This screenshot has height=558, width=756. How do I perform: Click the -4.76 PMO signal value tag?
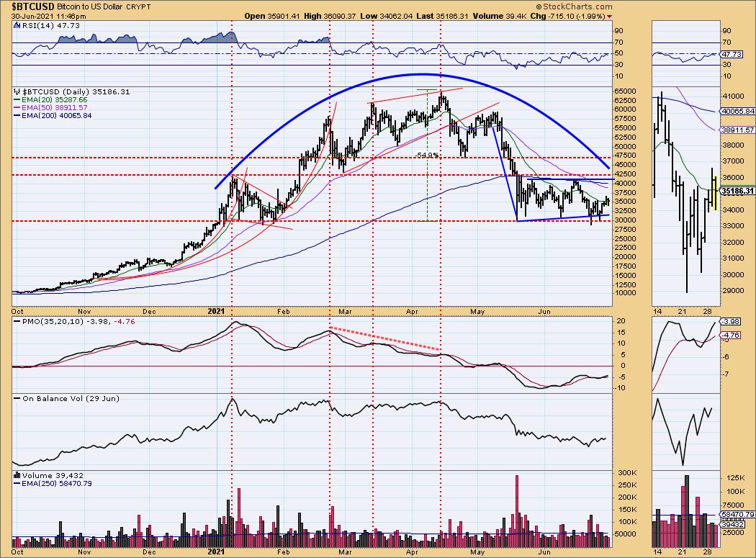click(x=730, y=336)
